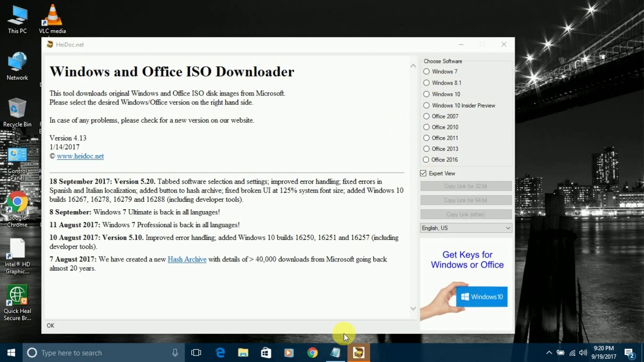Viewport: 644px width, 362px height.
Task: Click Copy Link for 32 bit button
Action: (466, 186)
